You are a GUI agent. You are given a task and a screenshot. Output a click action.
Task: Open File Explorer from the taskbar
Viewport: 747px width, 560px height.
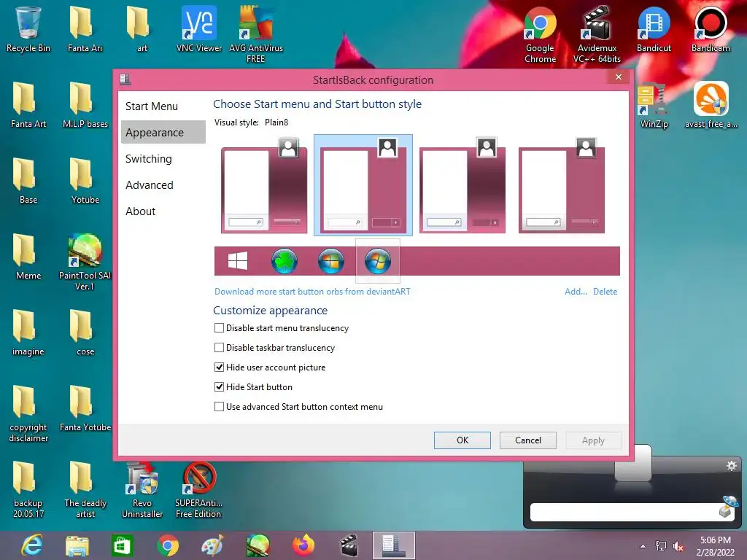click(x=77, y=545)
